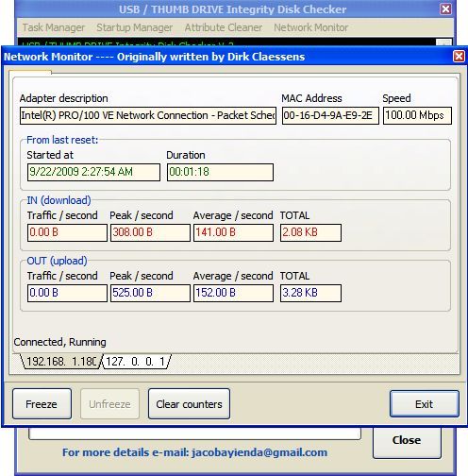Click the 'Duration' label
468x476 pixels.
coord(186,155)
